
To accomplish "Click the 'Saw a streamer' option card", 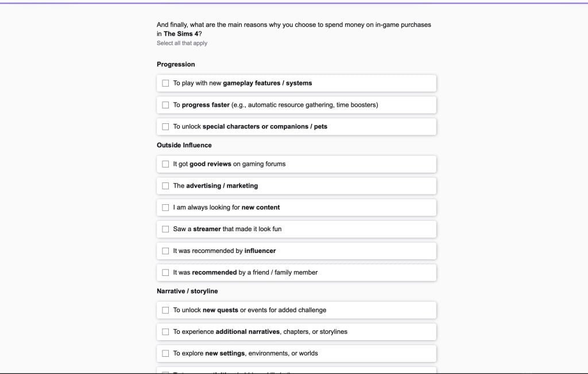I will pyautogui.click(x=296, y=229).
